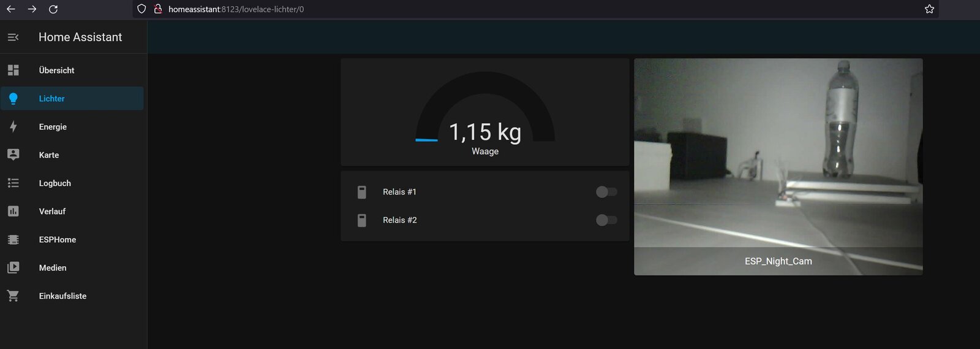Open Relais #2 entity details
The image size is (980, 349).
[x=399, y=220]
